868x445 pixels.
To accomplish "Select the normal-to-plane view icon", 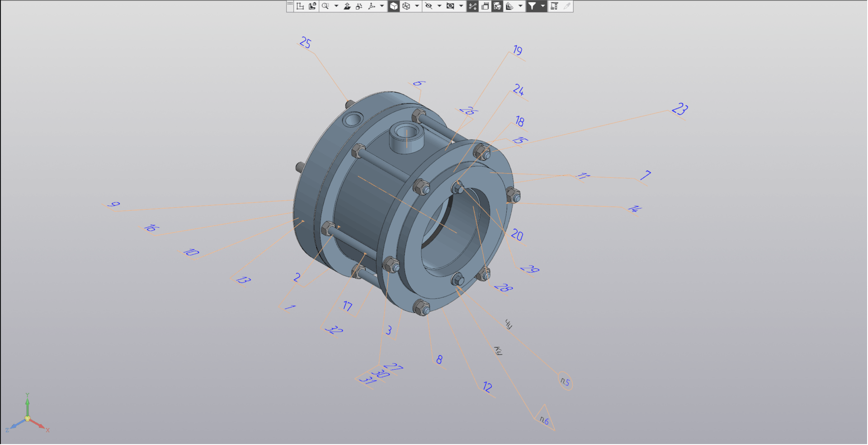I will [x=347, y=6].
